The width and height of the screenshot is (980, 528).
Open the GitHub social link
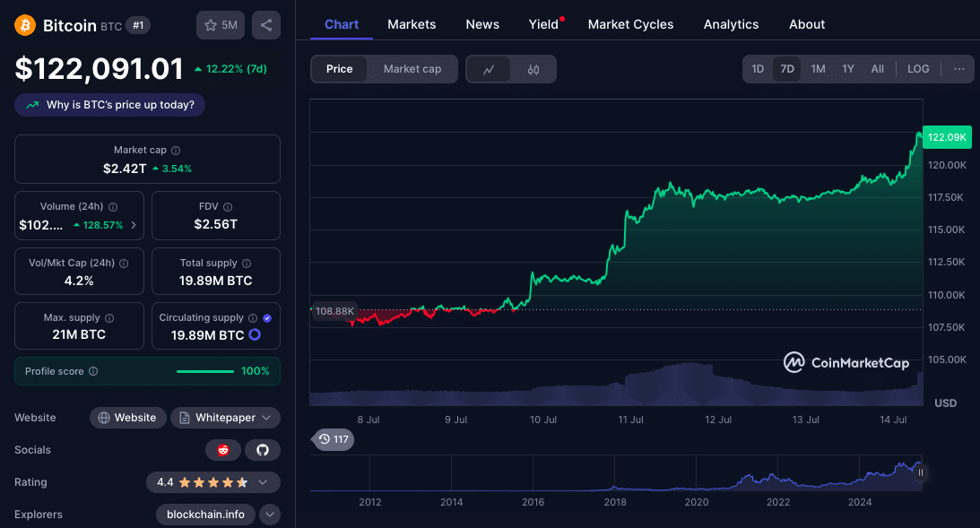tap(263, 450)
